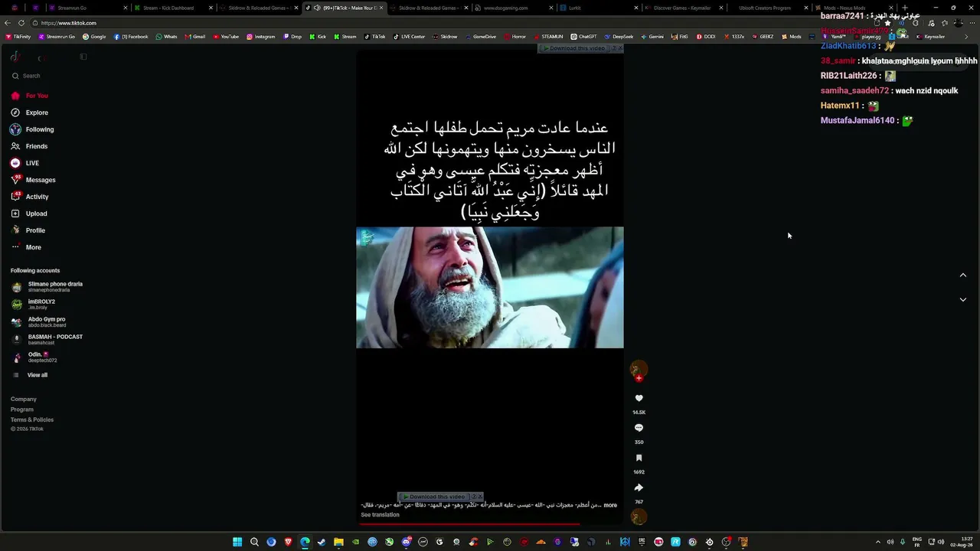980x551 pixels.
Task: Expand the Program footer section
Action: pos(22,409)
